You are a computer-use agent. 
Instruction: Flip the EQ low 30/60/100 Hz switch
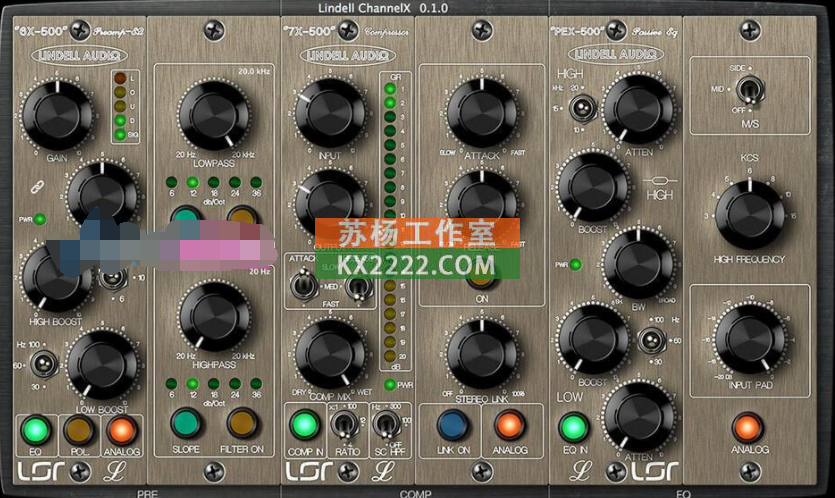[x=651, y=340]
